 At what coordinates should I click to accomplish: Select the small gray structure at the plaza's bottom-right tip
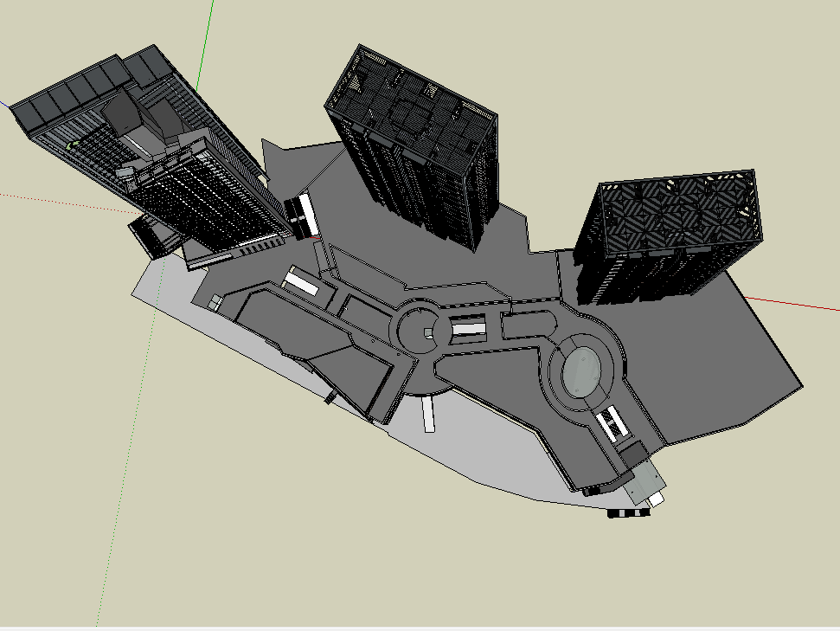[x=644, y=481]
